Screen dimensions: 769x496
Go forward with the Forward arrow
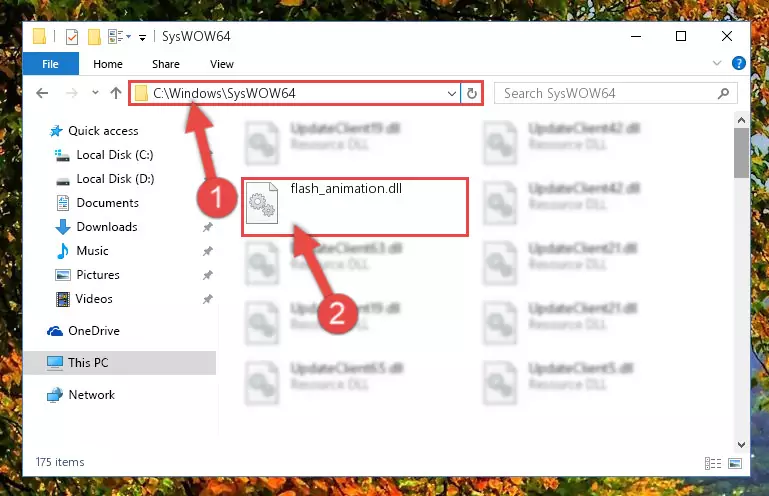[72, 93]
